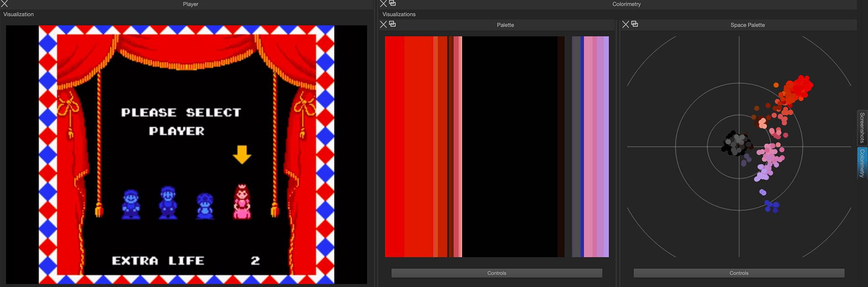Close the Colorimetry panel

pos(383,4)
